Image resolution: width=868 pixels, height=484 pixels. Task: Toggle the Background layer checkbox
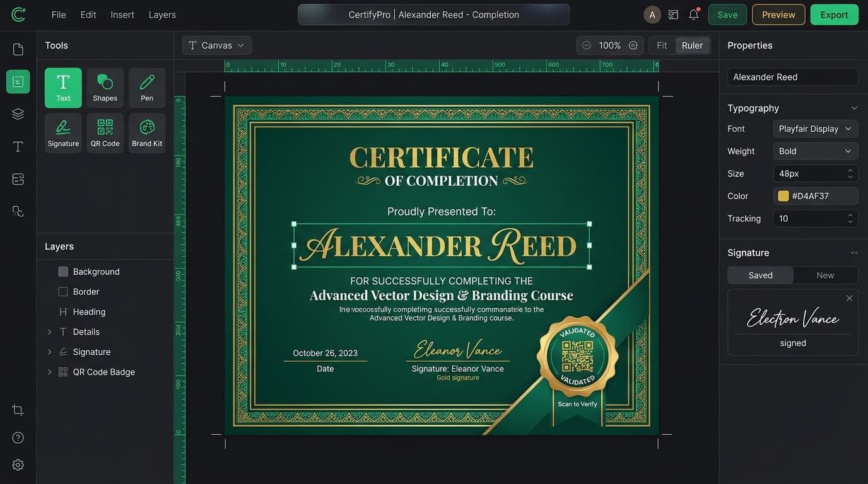click(x=63, y=272)
